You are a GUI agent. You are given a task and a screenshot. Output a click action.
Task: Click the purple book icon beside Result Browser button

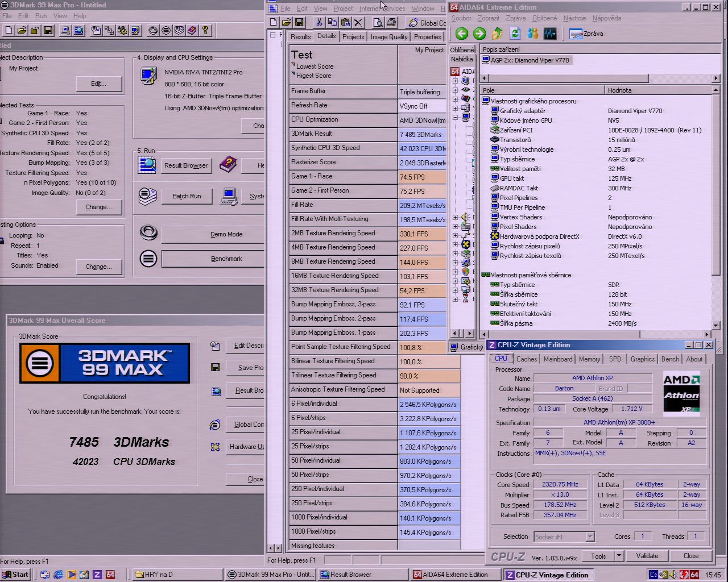(228, 165)
